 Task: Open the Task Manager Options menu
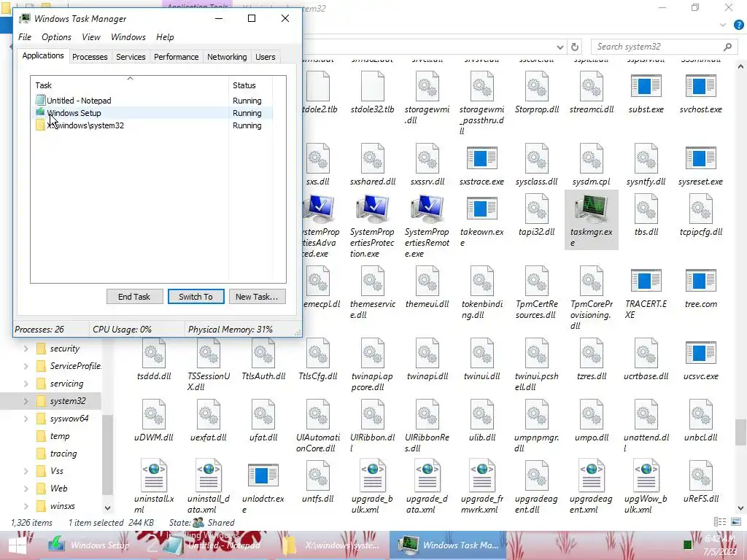point(56,37)
